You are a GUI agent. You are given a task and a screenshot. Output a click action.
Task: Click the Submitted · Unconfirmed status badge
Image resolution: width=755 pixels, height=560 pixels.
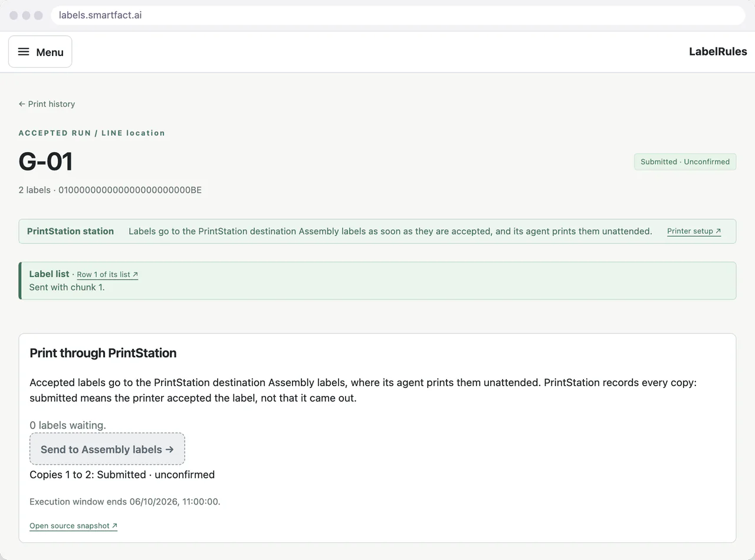click(685, 162)
